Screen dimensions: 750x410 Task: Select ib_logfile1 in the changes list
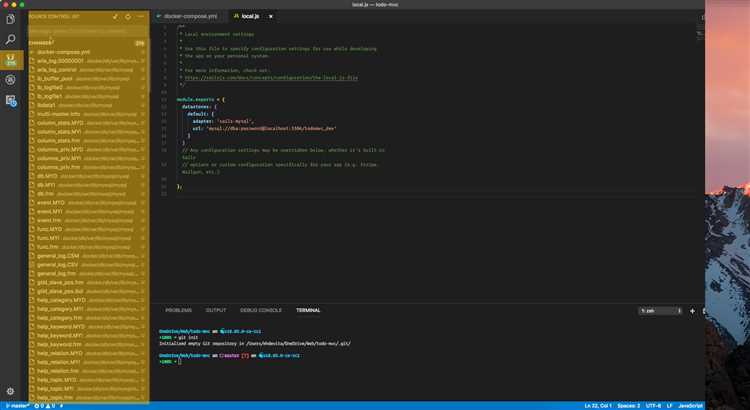pos(88,96)
